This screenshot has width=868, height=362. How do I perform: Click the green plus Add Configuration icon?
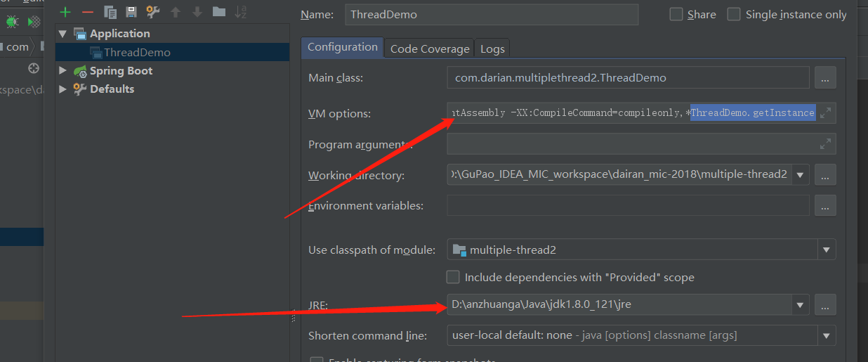65,11
